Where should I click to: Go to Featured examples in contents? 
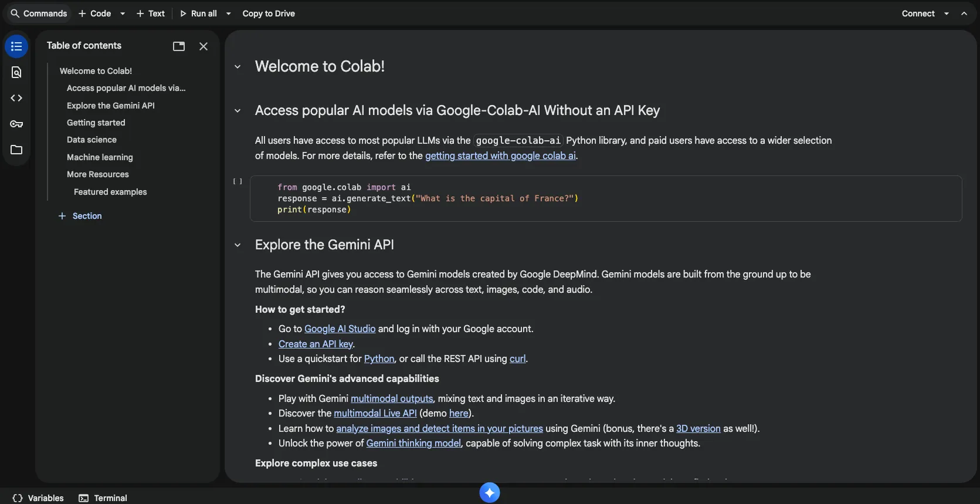click(x=110, y=192)
